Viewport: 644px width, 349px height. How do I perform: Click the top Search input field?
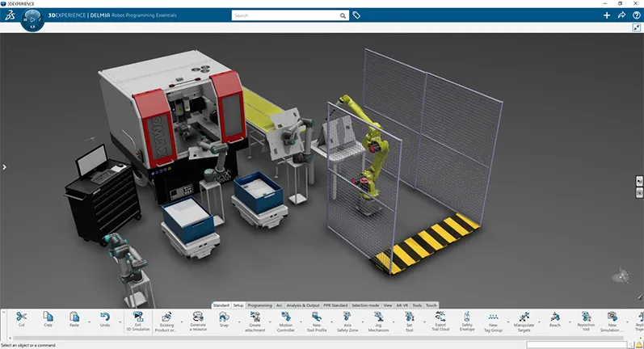[285, 15]
